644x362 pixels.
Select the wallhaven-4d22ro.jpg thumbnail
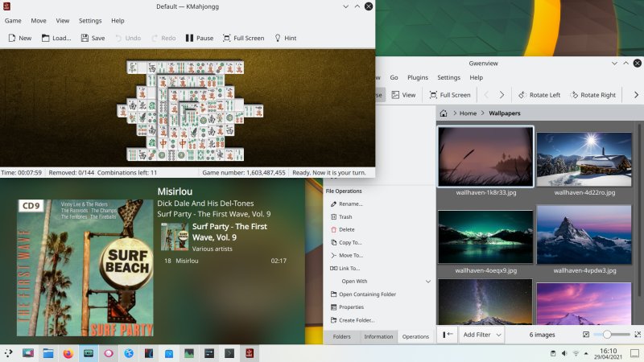click(584, 159)
